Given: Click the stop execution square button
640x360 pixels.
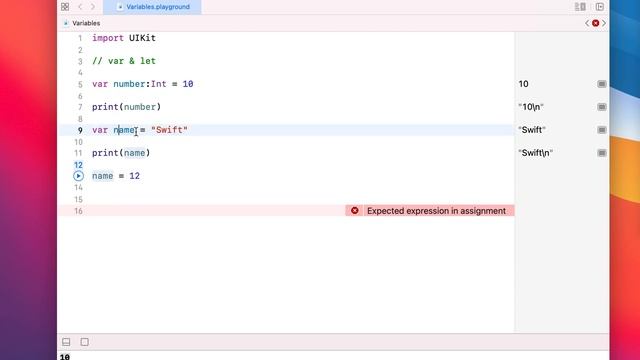Looking at the screenshot, I should [84, 342].
